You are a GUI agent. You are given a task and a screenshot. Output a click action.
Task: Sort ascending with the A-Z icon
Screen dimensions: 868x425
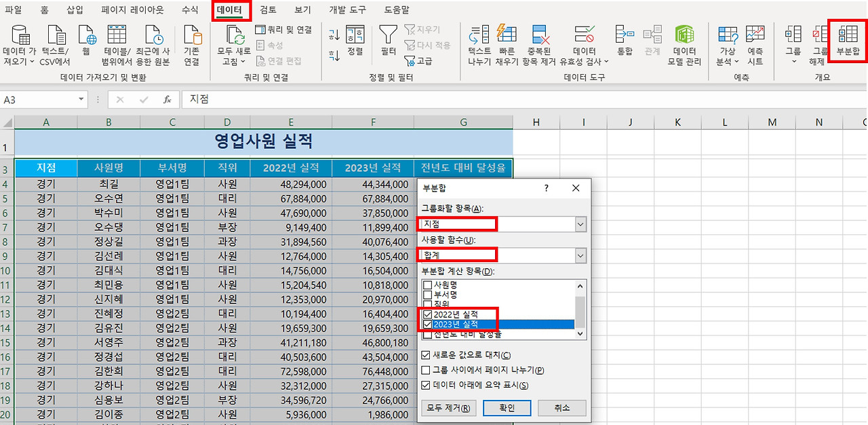334,35
